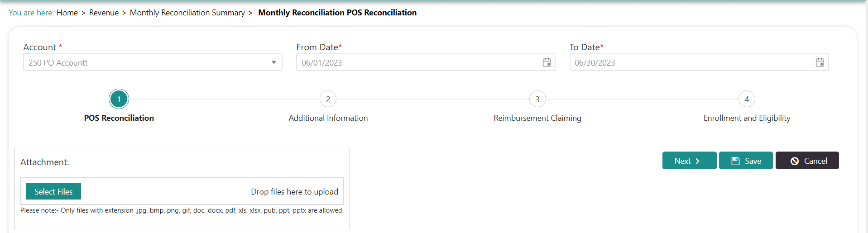This screenshot has width=868, height=233.
Task: Go to step 1 POS Reconciliation circle
Action: pyautogui.click(x=119, y=99)
